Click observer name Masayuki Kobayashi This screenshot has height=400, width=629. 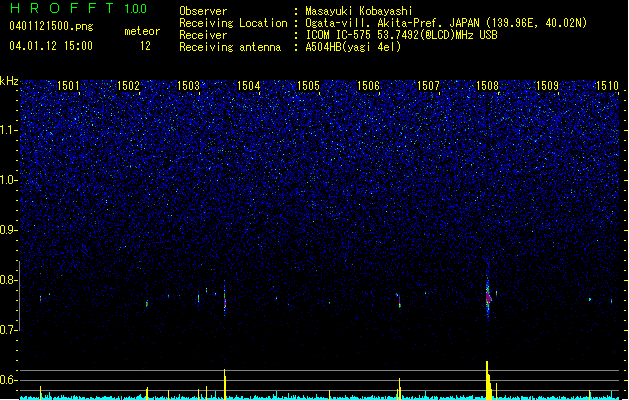coord(359,11)
